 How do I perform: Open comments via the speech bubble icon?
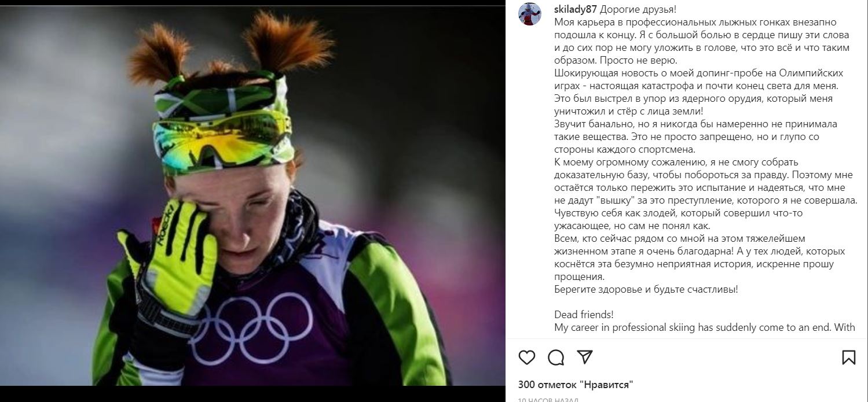point(556,357)
